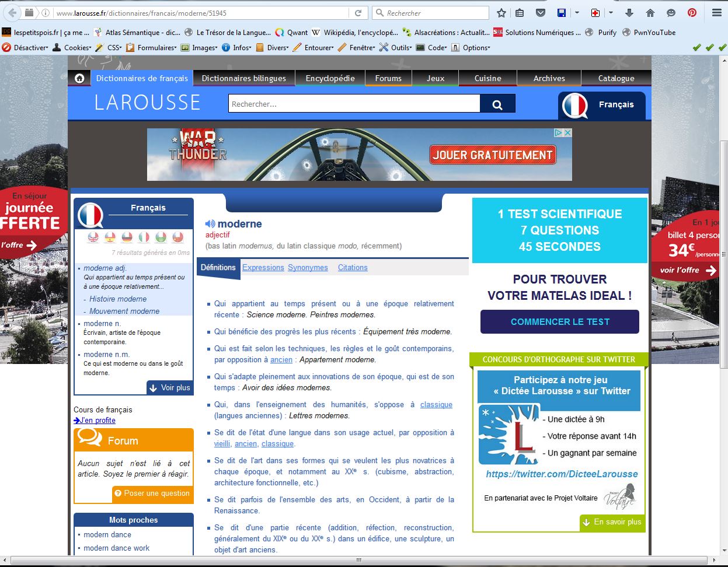Open the Code developer dropdown
Image resolution: width=728 pixels, height=567 pixels.
pyautogui.click(x=431, y=48)
